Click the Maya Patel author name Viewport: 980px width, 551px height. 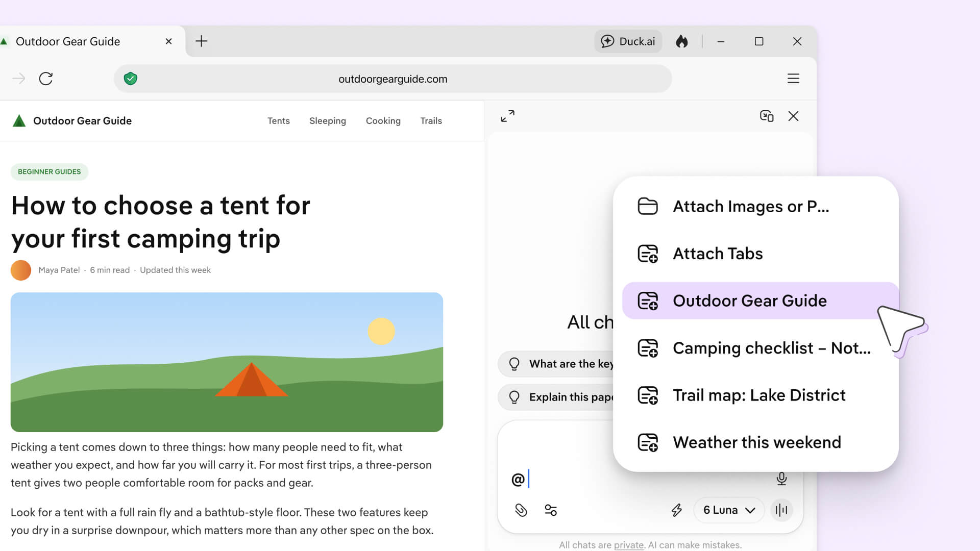[59, 270]
